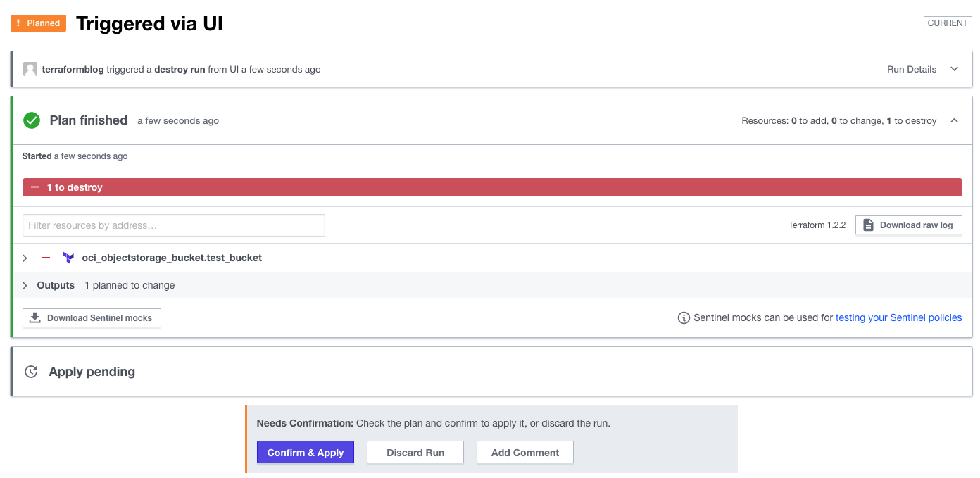Expand the Outputs row
This screenshot has width=980, height=478.
tap(25, 286)
